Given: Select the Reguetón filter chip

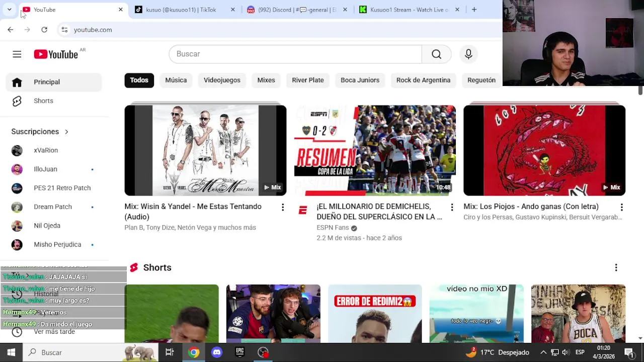Looking at the screenshot, I should click(x=481, y=80).
